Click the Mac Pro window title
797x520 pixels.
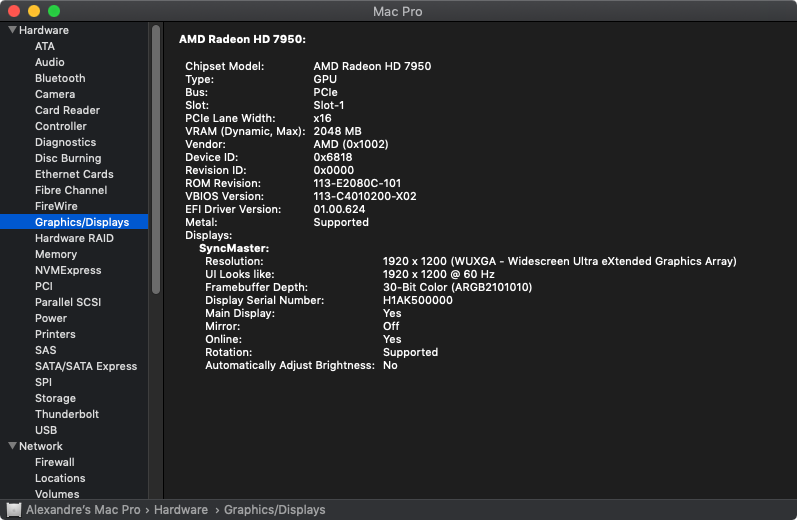(x=397, y=11)
